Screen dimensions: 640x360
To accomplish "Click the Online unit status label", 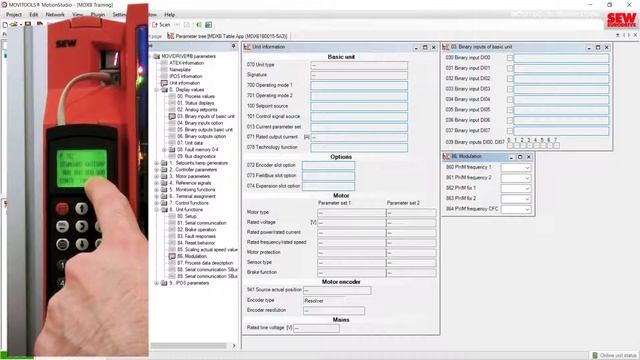I will (x=618, y=356).
